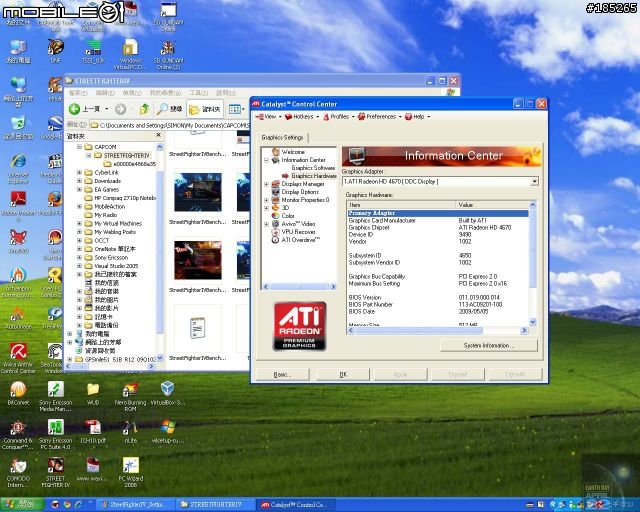The image size is (640, 512).
Task: Open the Graphics Adapter dropdown
Action: tap(534, 181)
